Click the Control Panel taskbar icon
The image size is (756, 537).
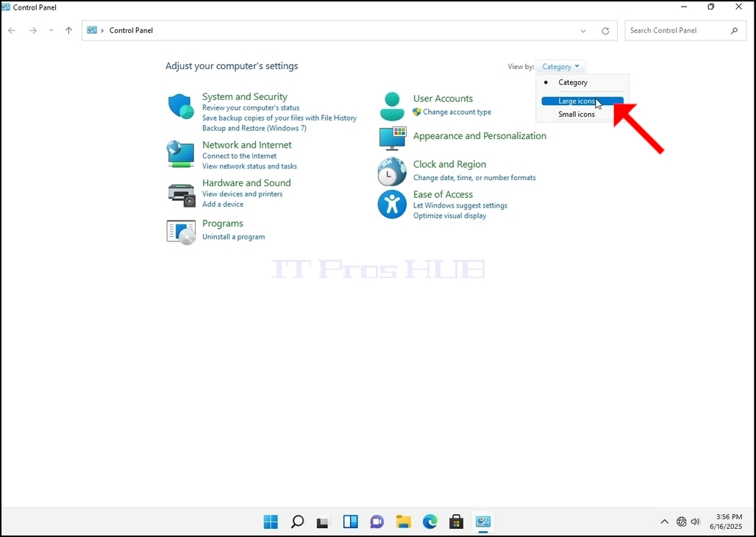click(483, 522)
